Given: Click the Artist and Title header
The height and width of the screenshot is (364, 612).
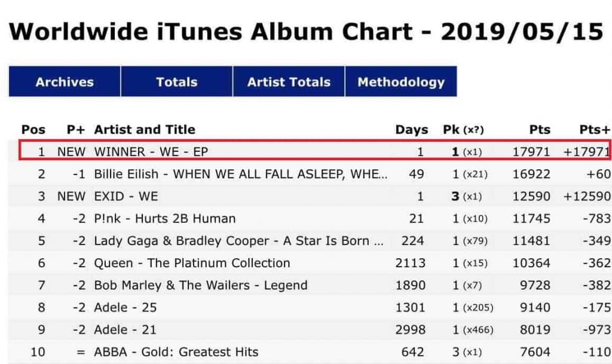Looking at the screenshot, I should [x=145, y=130].
